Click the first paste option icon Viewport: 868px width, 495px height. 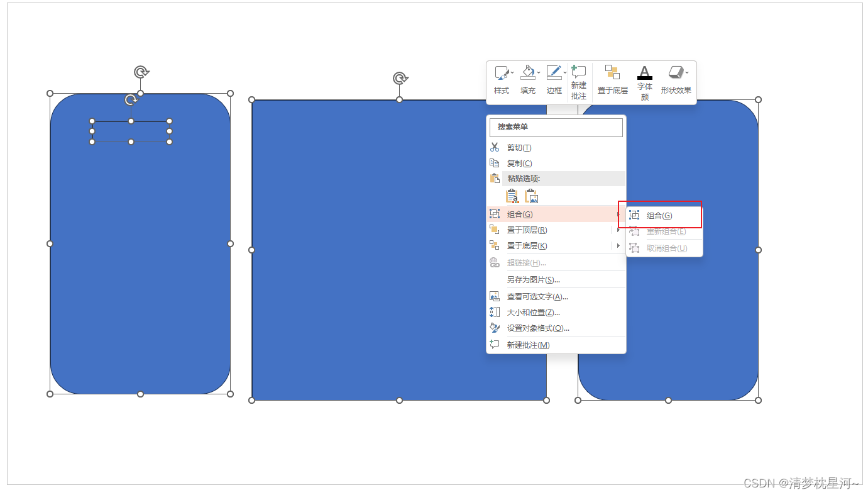pos(512,197)
